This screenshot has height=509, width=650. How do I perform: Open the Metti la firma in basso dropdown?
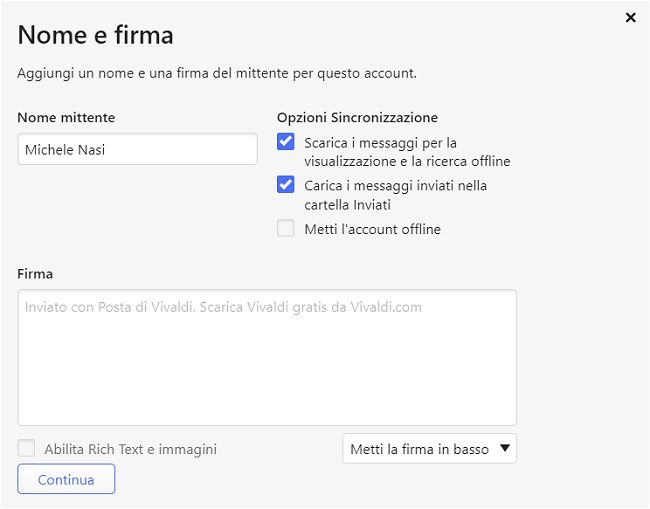coord(429,448)
